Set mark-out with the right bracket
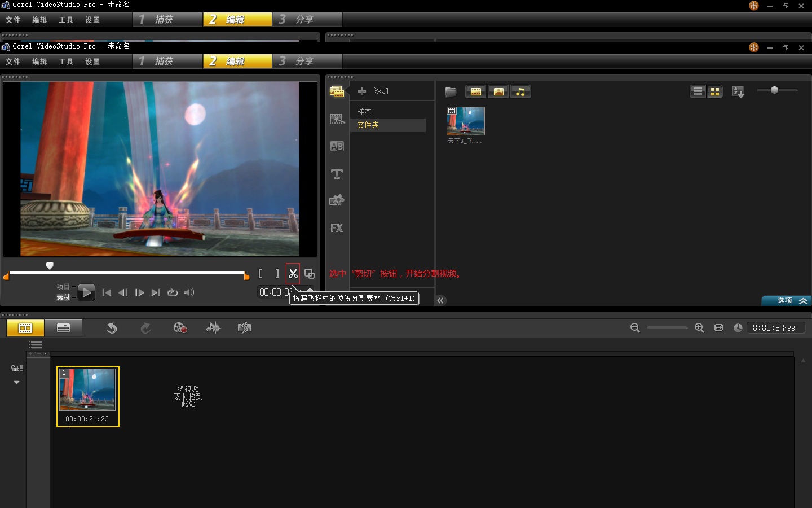Screen dimensions: 812x508 [x=277, y=274]
